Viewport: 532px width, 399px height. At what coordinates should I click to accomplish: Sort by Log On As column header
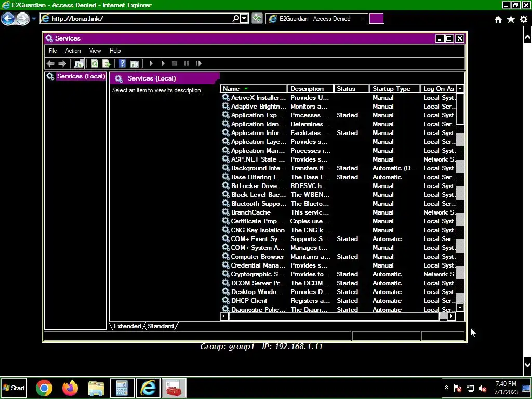(438, 88)
